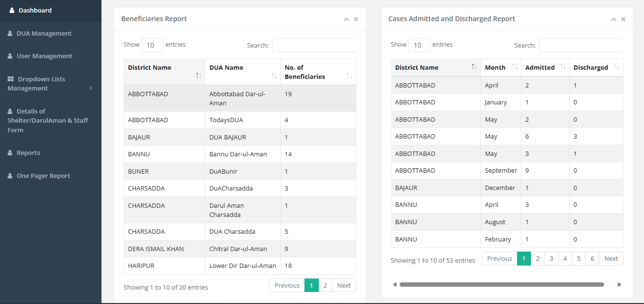The image size is (644, 304).
Task: Collapse the Cases Admitted and Discharged panel
Action: click(614, 19)
